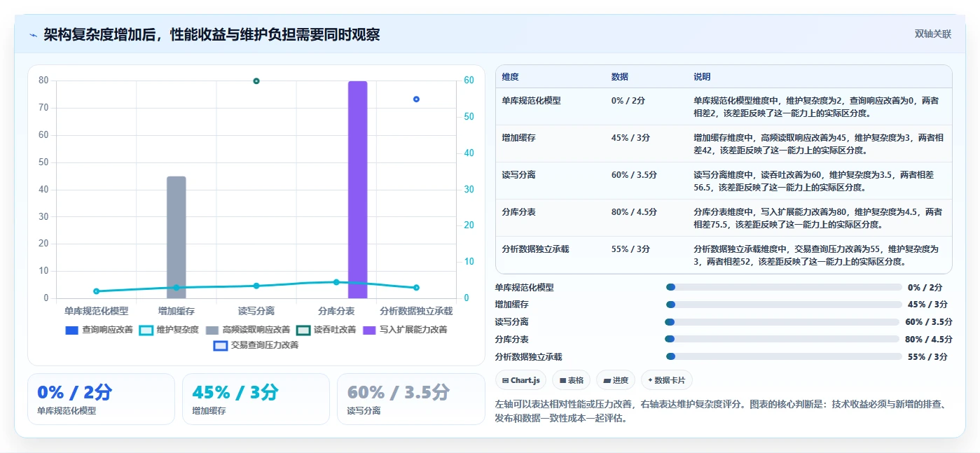Click the 分析数据独立承载 table row name
980x453 pixels.
pyautogui.click(x=535, y=249)
